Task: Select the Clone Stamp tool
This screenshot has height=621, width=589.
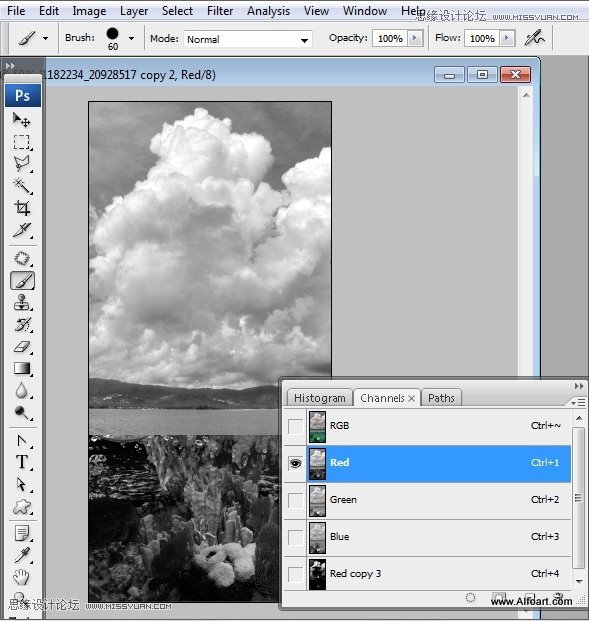Action: pos(21,303)
